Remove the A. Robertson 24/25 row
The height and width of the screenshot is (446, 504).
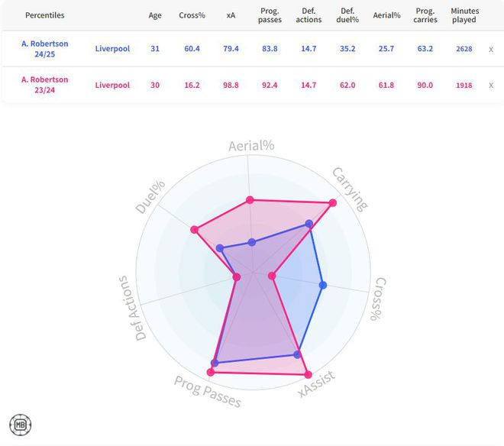491,49
